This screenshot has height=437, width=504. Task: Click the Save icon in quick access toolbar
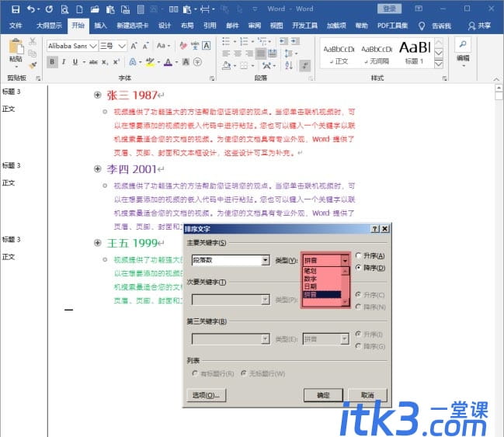[x=15, y=9]
